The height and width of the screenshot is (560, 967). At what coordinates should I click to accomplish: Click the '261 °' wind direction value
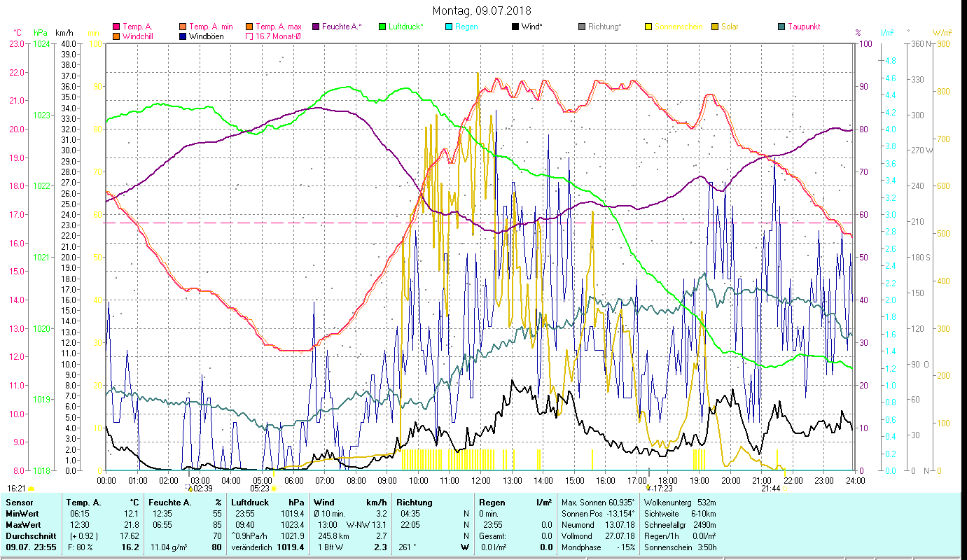tap(408, 547)
